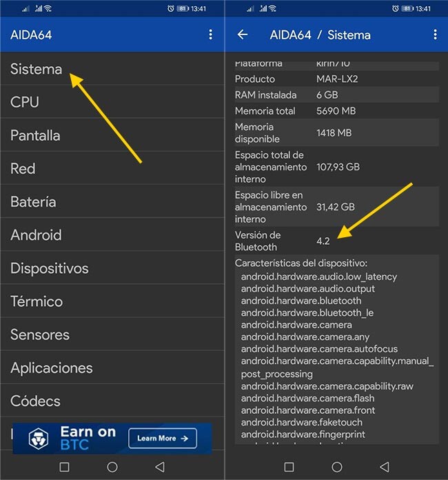Image resolution: width=448 pixels, height=480 pixels.
Task: Select Memoria disponible 1418 MB row
Action: [336, 133]
